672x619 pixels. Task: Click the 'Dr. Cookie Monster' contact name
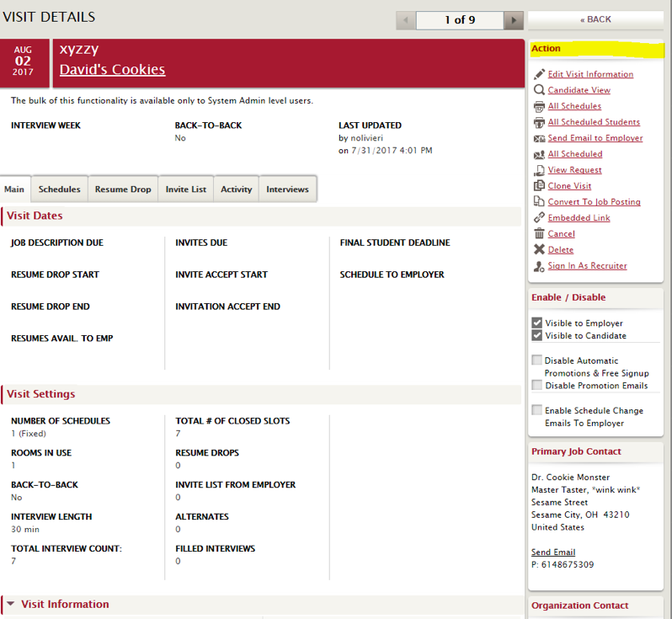pos(570,478)
